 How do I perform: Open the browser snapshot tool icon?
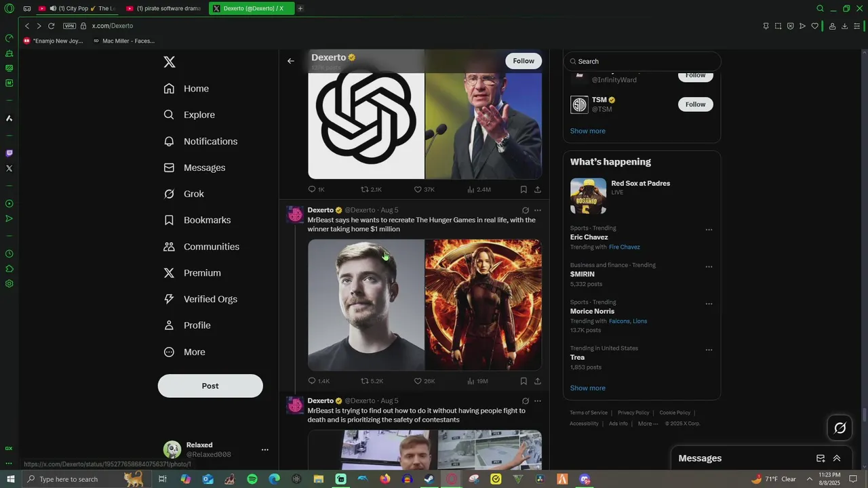778,26
